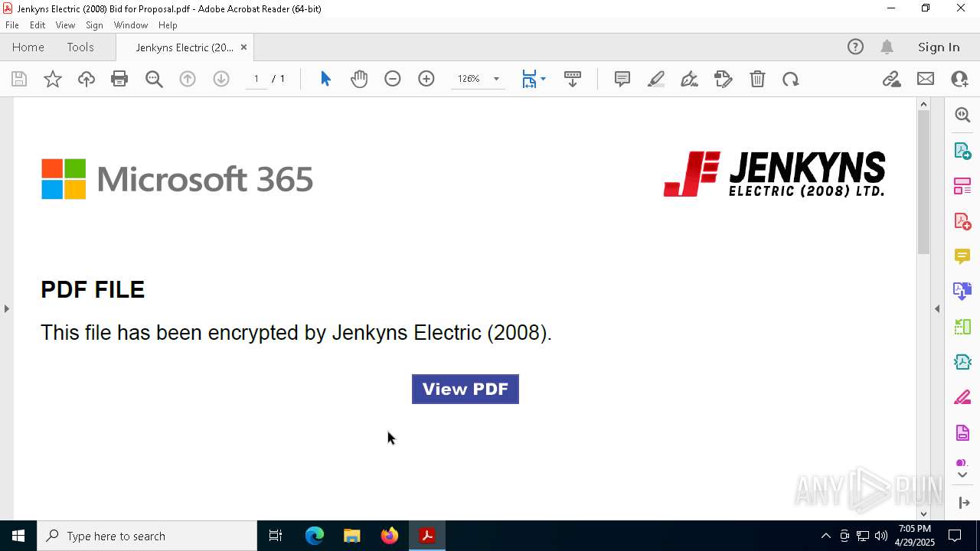Open the Sign menu

point(95,24)
